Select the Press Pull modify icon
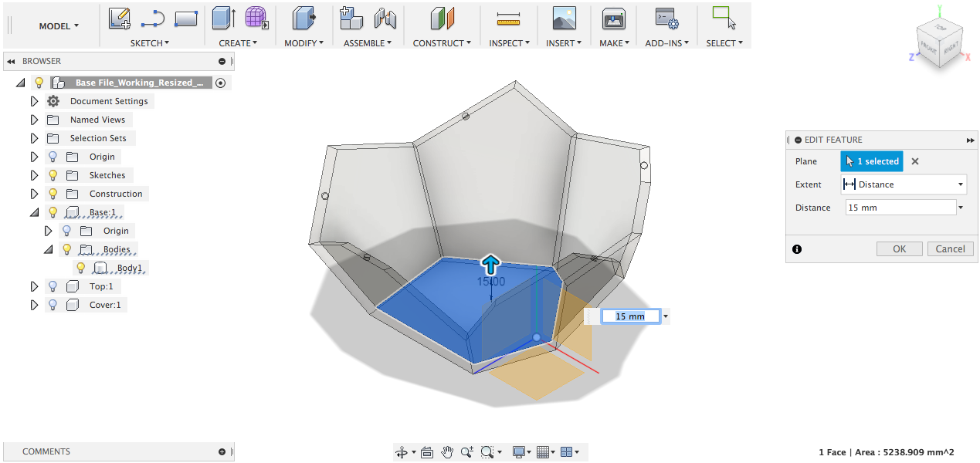Viewport: 980px width, 463px height. coord(303,18)
